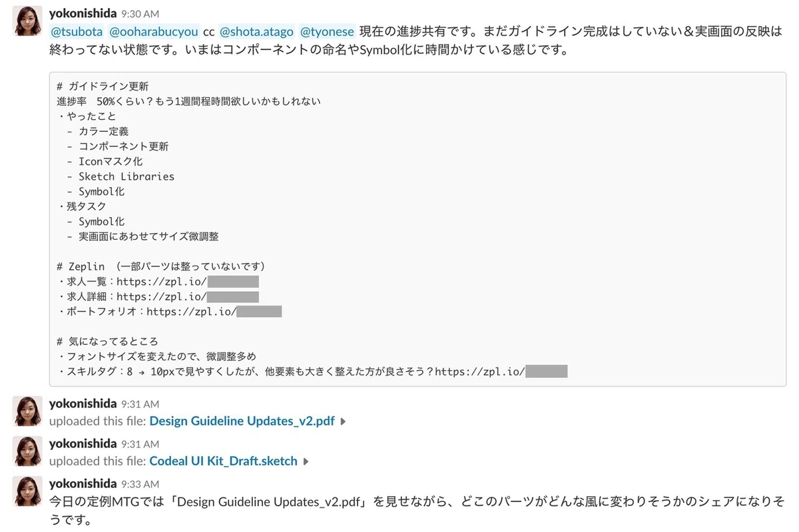This screenshot has height=532, width=799.
Task: Open the Design Guideline Updates_v2.pdf file link
Action: click(x=242, y=421)
